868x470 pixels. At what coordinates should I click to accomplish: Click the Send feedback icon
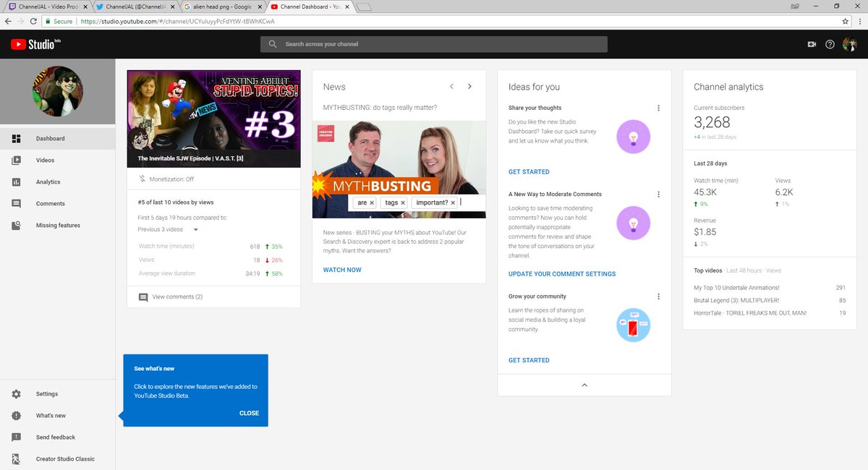coord(16,437)
